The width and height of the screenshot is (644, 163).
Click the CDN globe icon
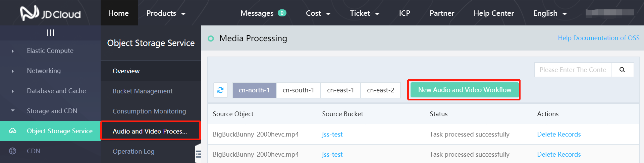[12, 151]
